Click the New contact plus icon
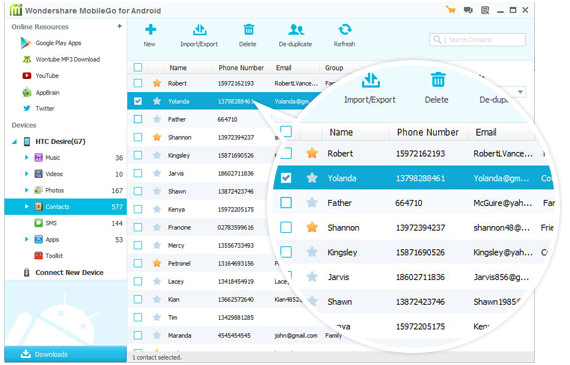 [150, 30]
